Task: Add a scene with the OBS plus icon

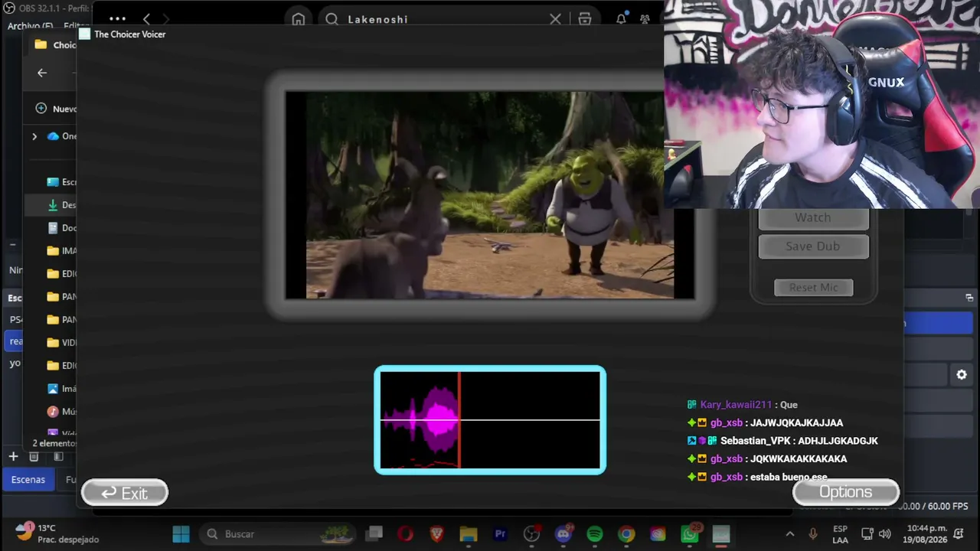Action: [13, 457]
